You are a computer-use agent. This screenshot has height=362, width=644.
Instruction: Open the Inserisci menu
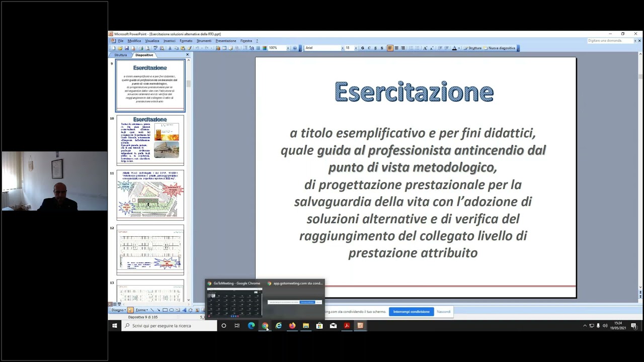(170, 41)
